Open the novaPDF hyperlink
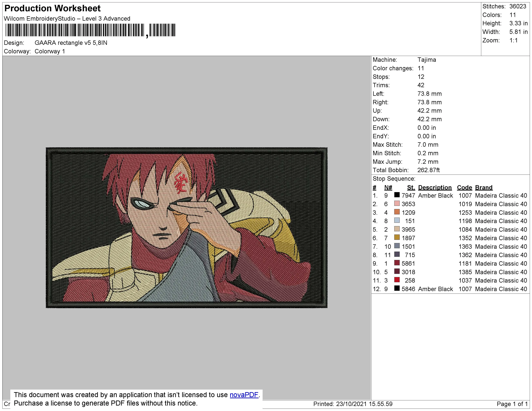The image size is (532, 411). click(244, 395)
